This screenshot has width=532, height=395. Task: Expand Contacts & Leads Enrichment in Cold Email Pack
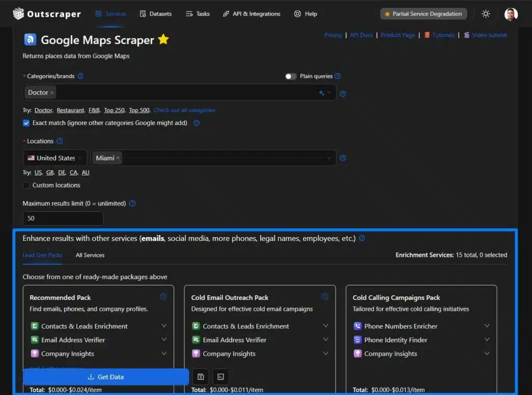coord(325,326)
